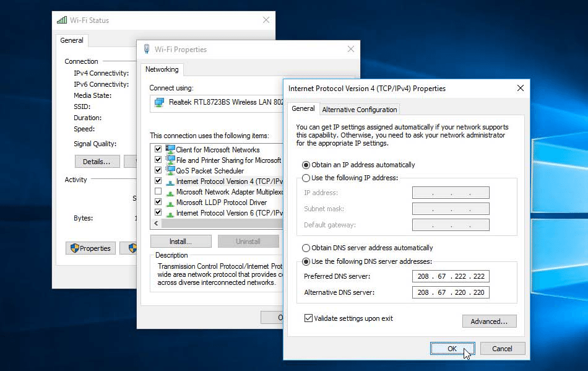Open Properties in Wi-Fi Status window
The width and height of the screenshot is (588, 371).
90,248
